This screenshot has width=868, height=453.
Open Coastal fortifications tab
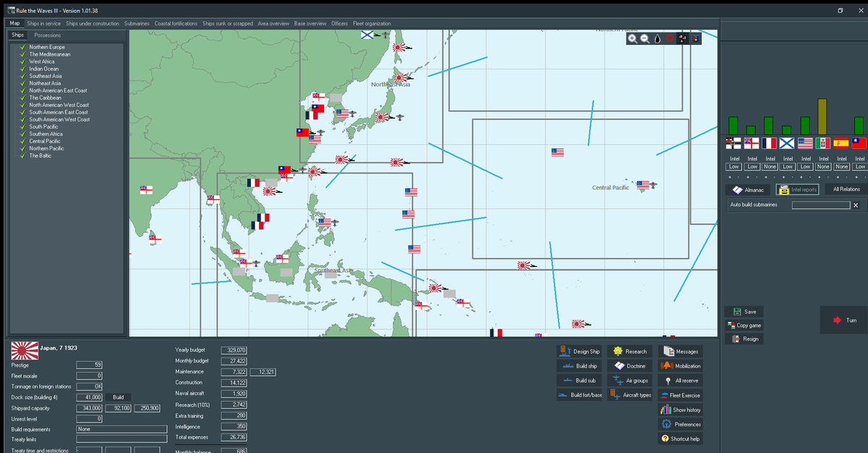pyautogui.click(x=176, y=23)
